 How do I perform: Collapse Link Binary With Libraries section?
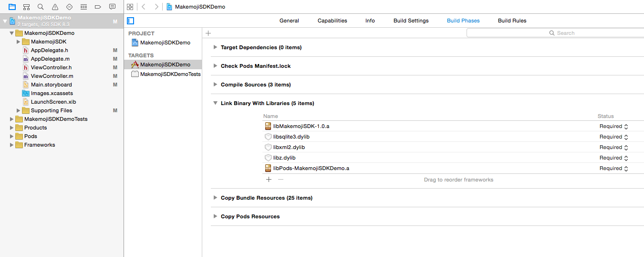click(216, 103)
